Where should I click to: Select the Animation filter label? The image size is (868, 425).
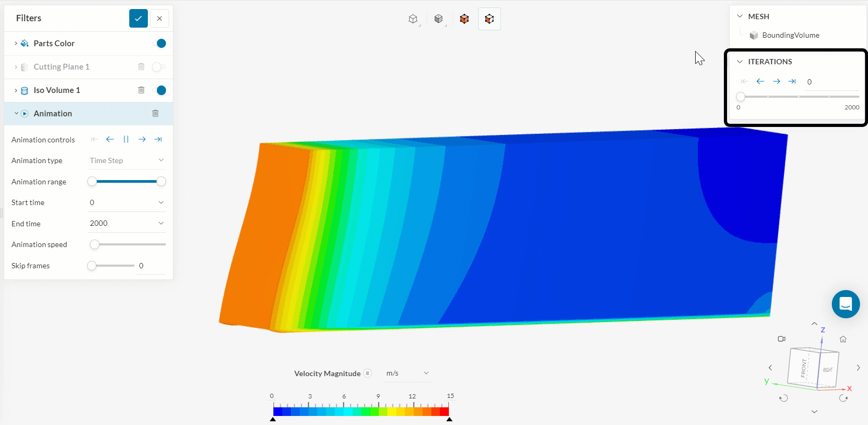click(x=53, y=114)
